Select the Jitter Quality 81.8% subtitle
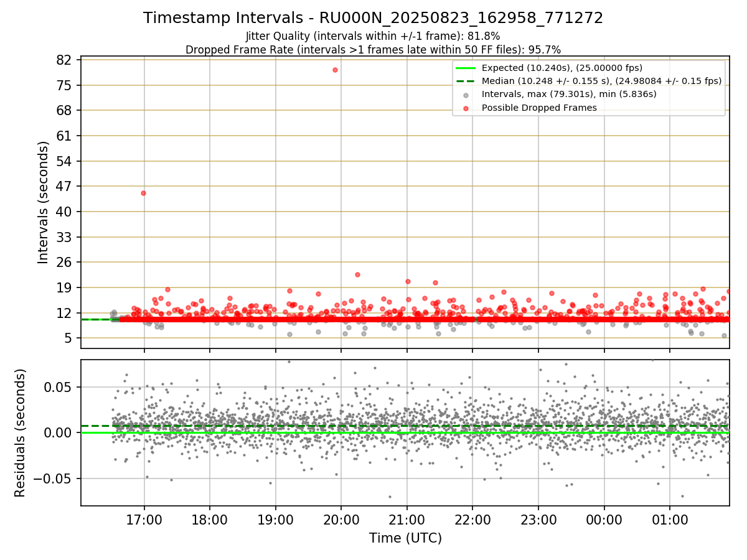Image resolution: width=747 pixels, height=560 pixels. [374, 36]
